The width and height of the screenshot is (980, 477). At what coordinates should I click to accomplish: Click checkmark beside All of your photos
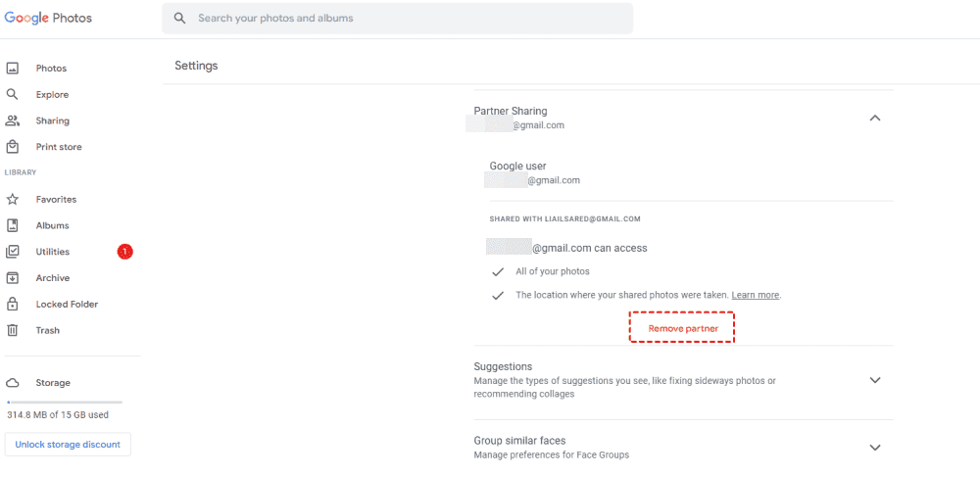pyautogui.click(x=498, y=271)
